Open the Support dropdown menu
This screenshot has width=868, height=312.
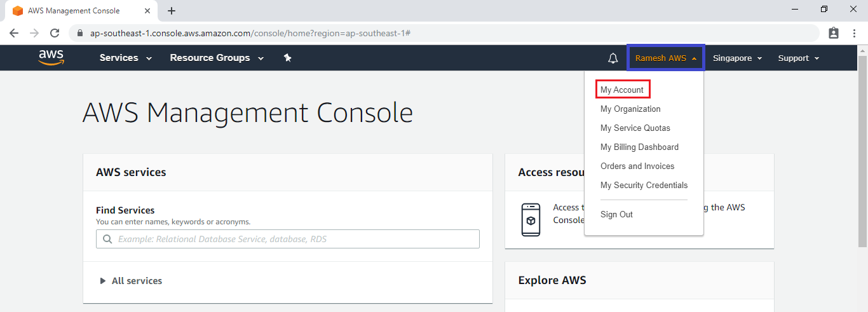[799, 58]
